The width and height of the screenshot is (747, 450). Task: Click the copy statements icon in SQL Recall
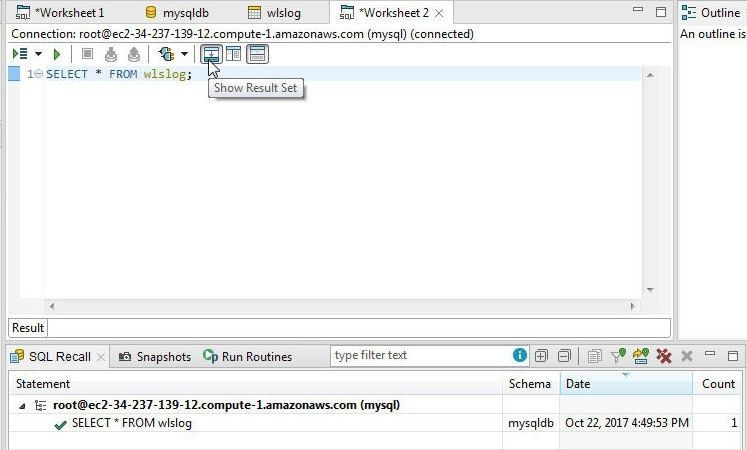click(x=594, y=356)
